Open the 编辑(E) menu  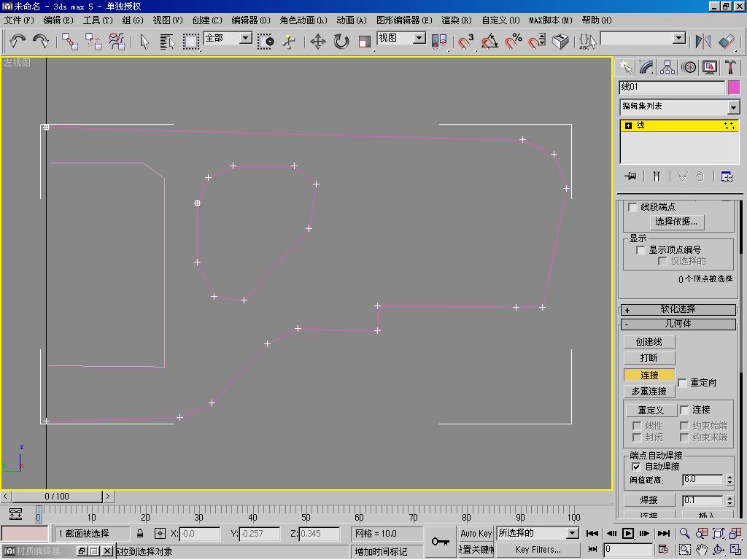[58, 20]
